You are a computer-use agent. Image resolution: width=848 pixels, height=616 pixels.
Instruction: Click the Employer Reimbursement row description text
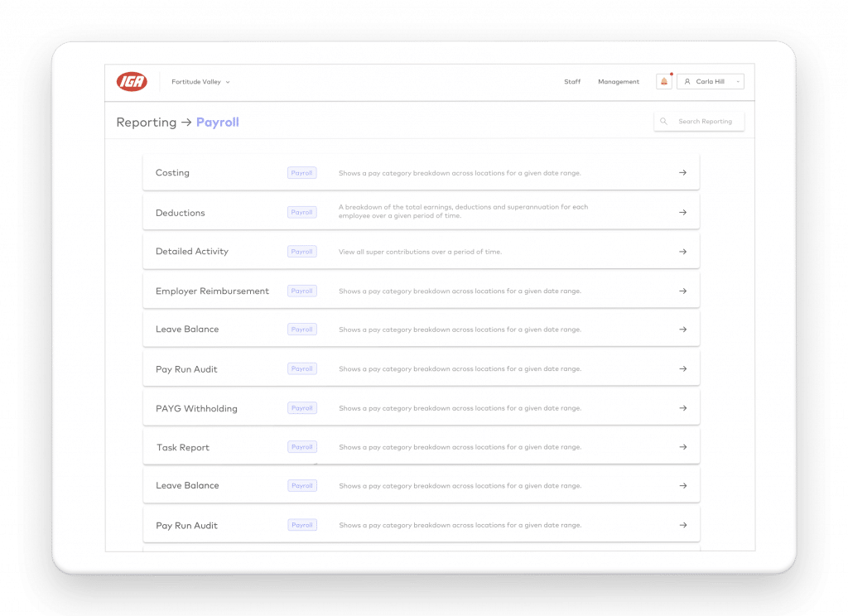click(x=460, y=291)
